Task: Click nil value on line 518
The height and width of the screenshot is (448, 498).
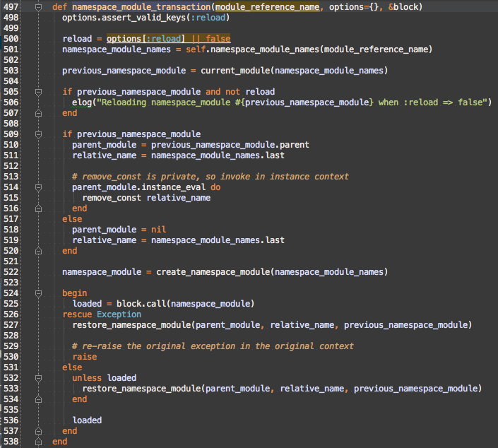Action: point(158,230)
